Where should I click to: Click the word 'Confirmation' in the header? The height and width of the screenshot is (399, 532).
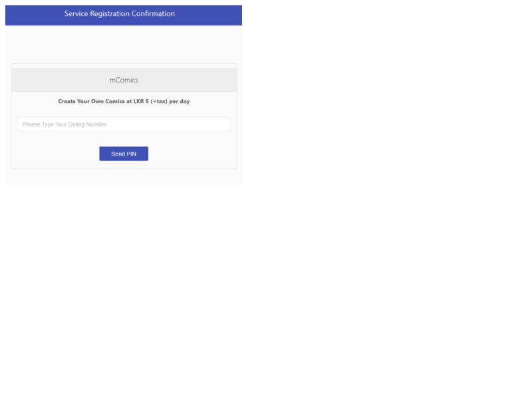coord(153,13)
